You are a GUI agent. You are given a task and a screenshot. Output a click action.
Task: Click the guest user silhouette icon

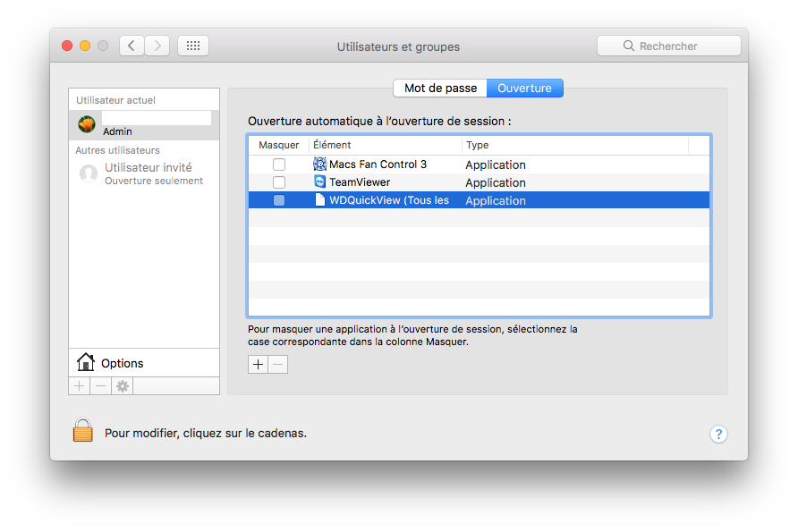[89, 173]
